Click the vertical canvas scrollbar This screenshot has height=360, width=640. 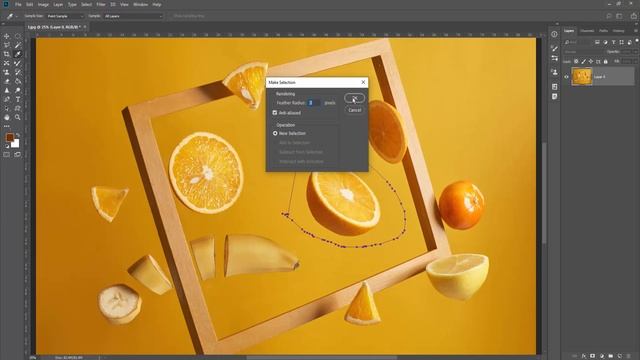(544, 193)
